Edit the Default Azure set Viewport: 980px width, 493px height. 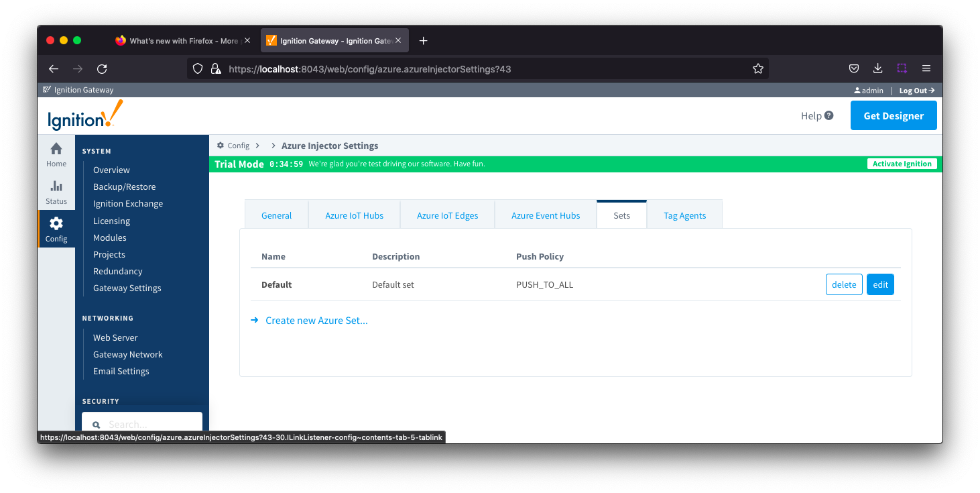[880, 284]
